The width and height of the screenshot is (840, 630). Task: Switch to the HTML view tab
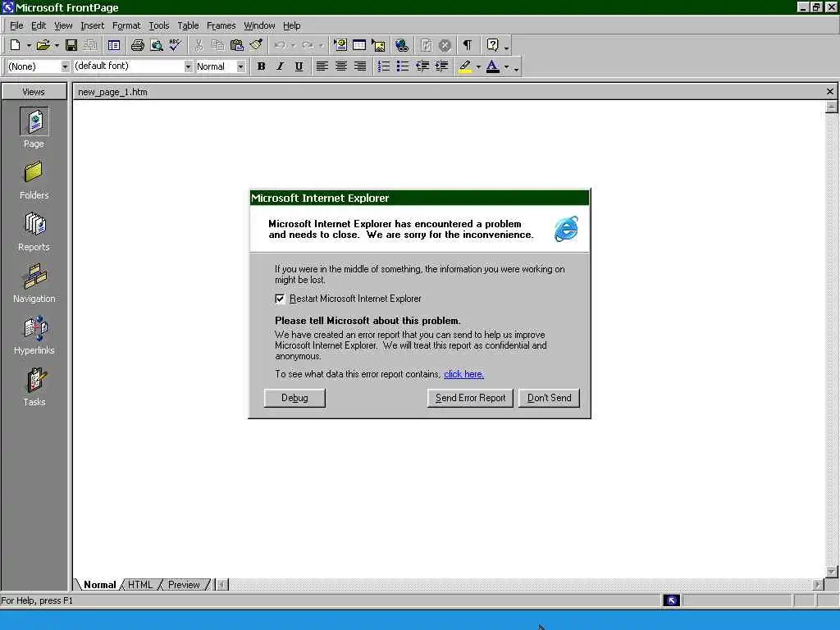tap(139, 584)
